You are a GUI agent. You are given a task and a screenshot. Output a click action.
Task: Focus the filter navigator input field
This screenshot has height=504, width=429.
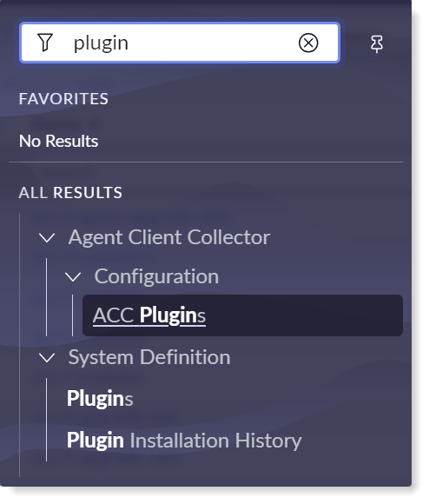click(179, 43)
